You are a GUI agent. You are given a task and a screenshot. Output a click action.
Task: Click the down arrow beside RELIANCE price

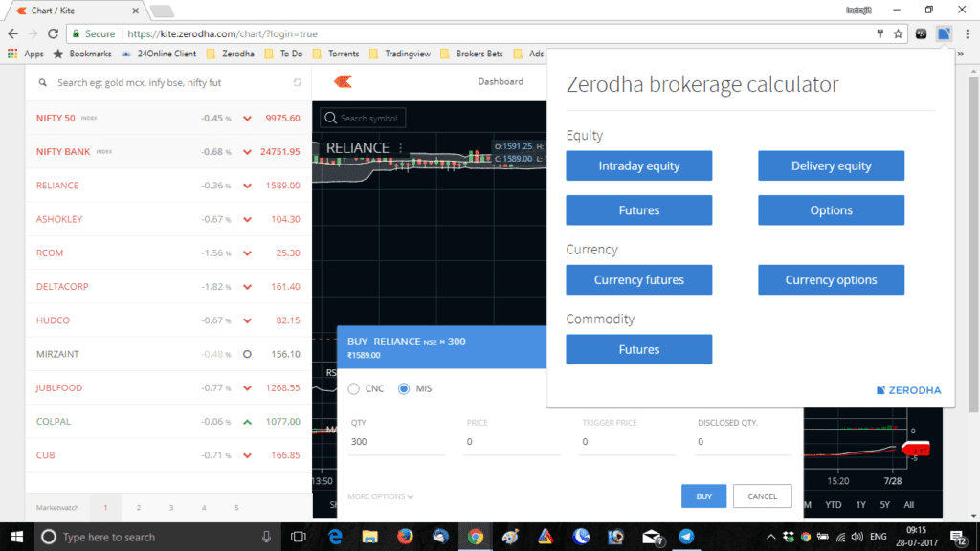[x=249, y=186]
